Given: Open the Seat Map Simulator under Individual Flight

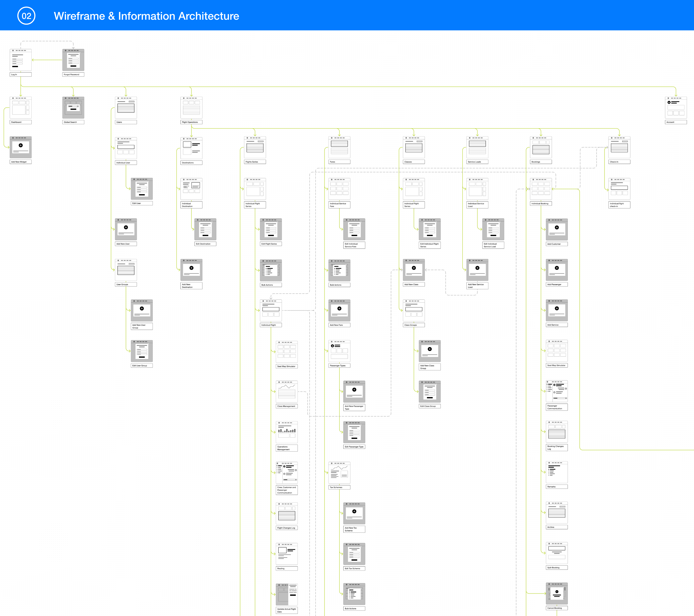Looking at the screenshot, I should [287, 352].
